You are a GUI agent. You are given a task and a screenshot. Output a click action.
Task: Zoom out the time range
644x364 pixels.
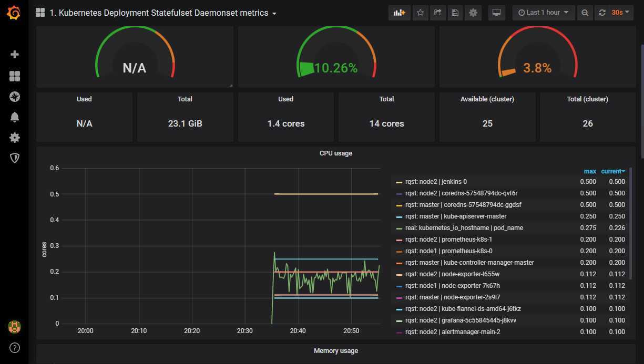585,13
